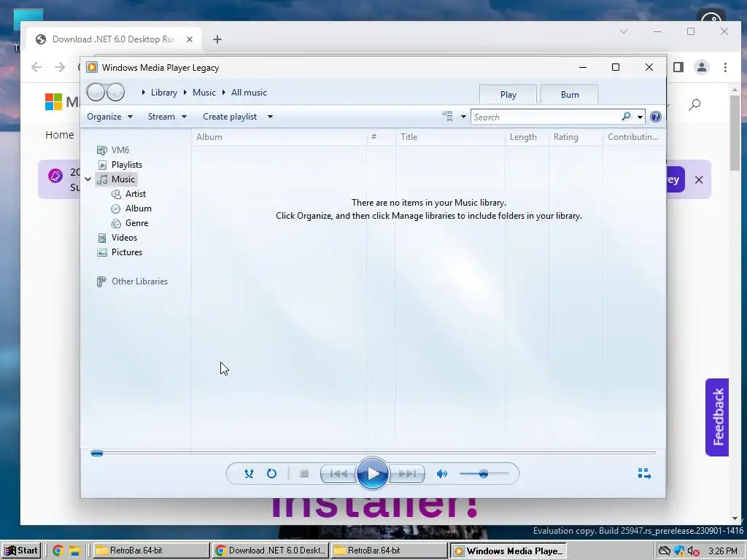This screenshot has width=747, height=560.
Task: Click the Search input field
Action: pyautogui.click(x=546, y=117)
